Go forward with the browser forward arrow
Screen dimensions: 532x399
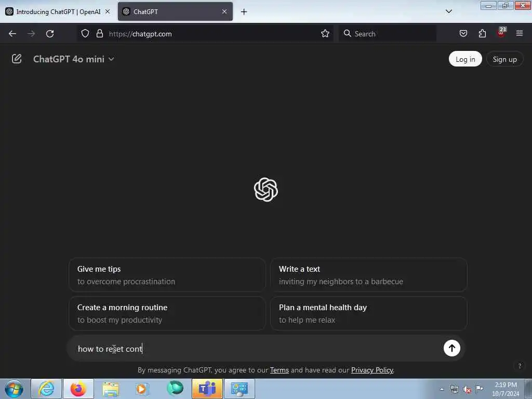(31, 34)
